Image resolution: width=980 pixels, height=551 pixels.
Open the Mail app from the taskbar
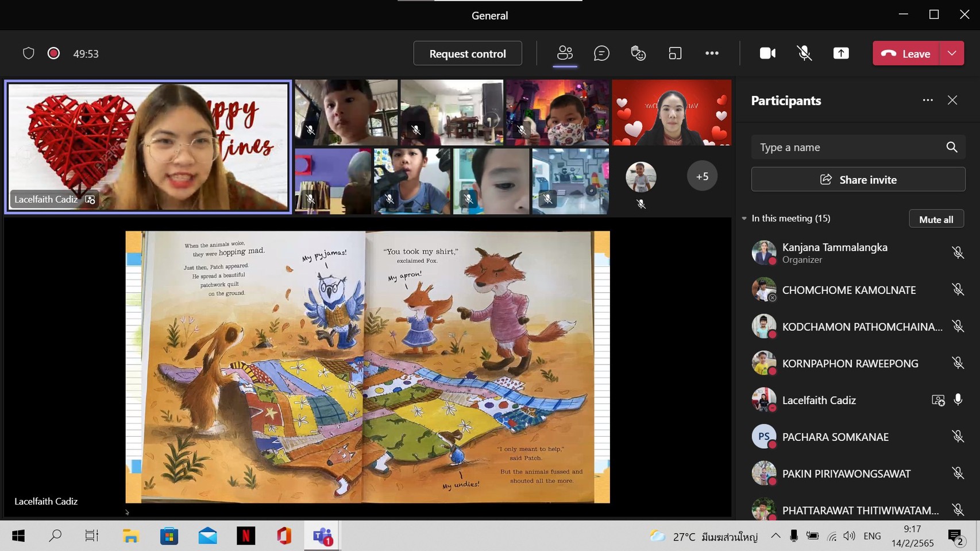(x=207, y=536)
